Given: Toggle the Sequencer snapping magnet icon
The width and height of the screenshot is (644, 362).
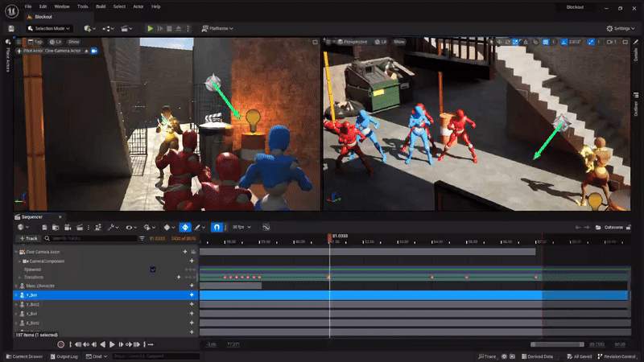Looking at the screenshot, I should (216, 228).
